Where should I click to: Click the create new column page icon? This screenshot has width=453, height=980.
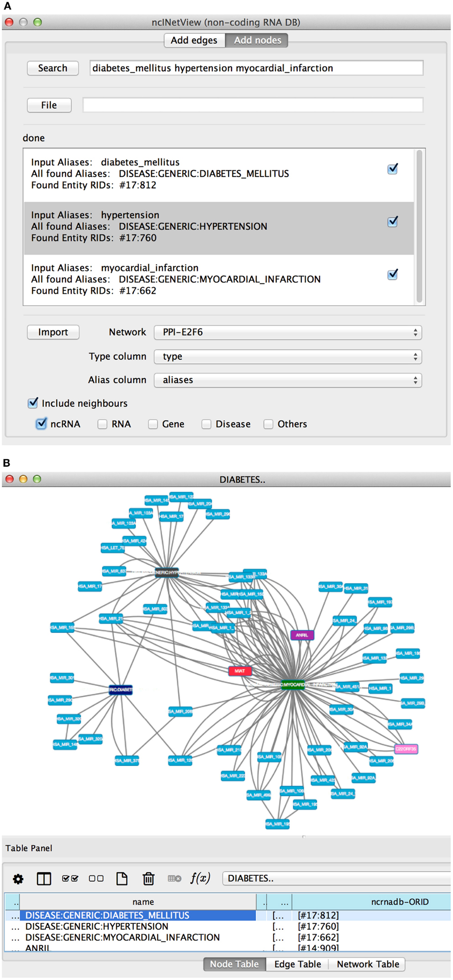[x=122, y=879]
